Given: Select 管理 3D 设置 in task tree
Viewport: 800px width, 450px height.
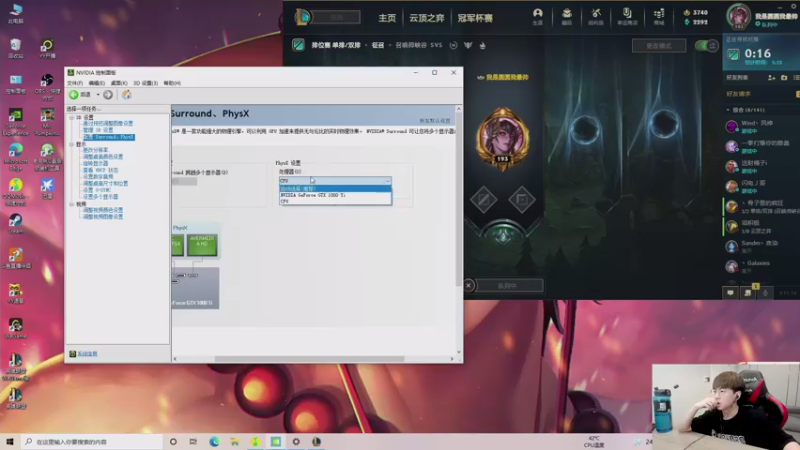Looking at the screenshot, I should 98,130.
